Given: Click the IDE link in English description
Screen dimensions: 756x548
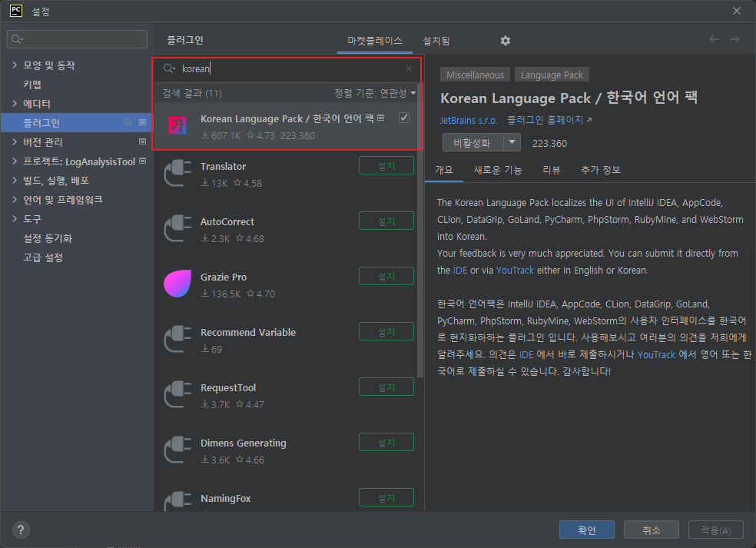Looking at the screenshot, I should coord(460,270).
